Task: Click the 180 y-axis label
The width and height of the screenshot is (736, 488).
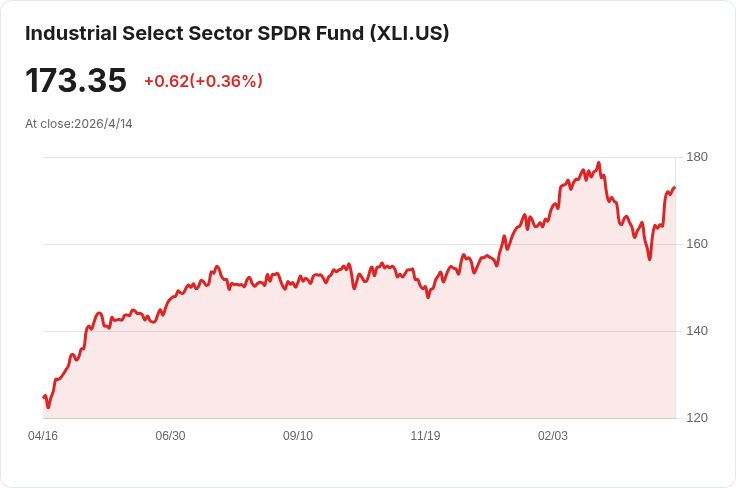Action: pos(697,157)
